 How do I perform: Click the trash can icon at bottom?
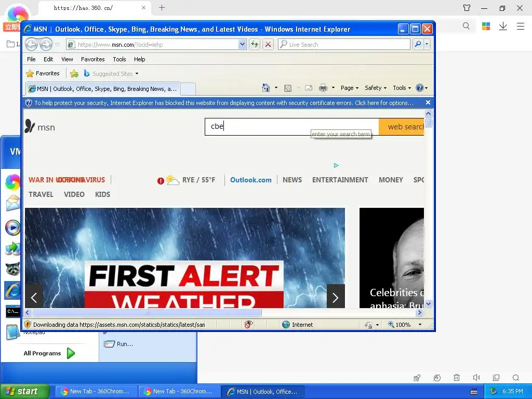point(457,377)
